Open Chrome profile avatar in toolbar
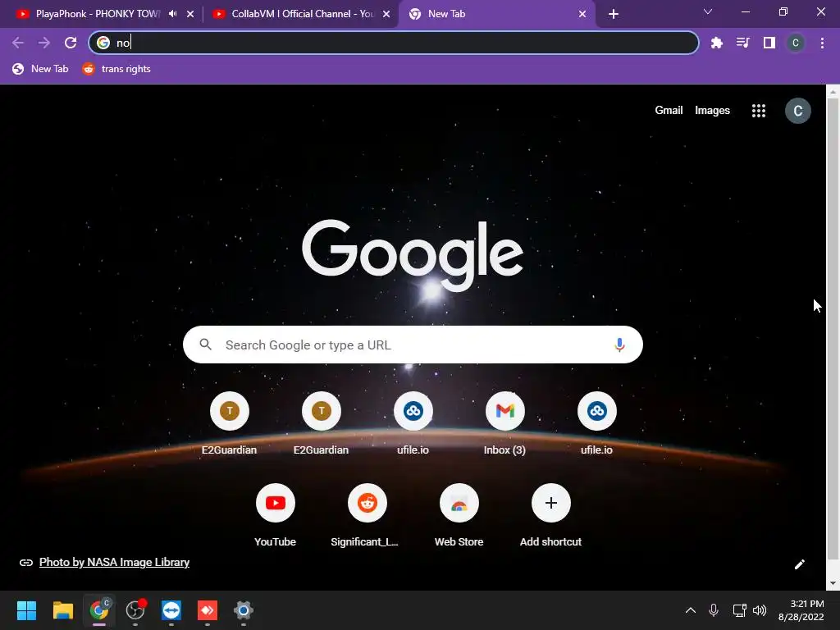840x630 pixels. (x=796, y=43)
